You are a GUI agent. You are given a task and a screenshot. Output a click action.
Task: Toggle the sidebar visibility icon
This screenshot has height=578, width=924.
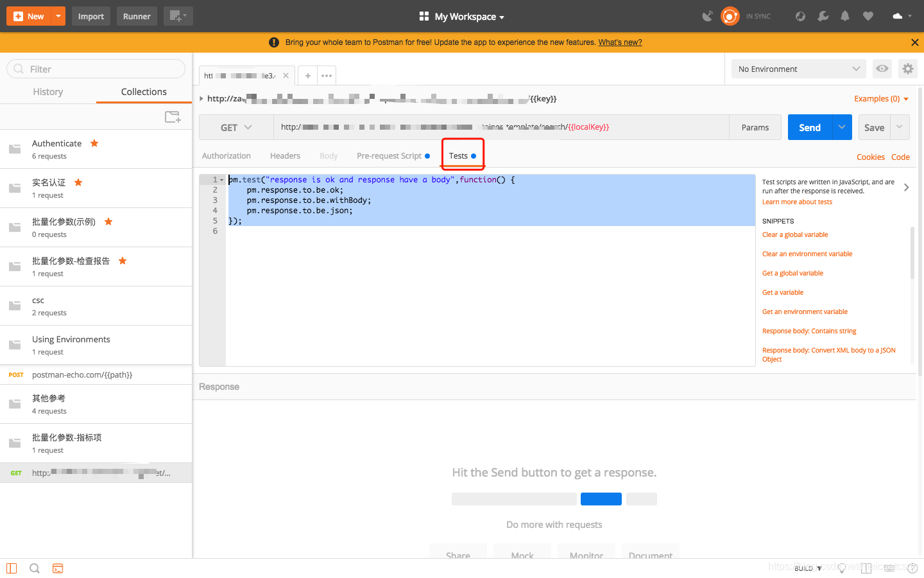pos(12,568)
